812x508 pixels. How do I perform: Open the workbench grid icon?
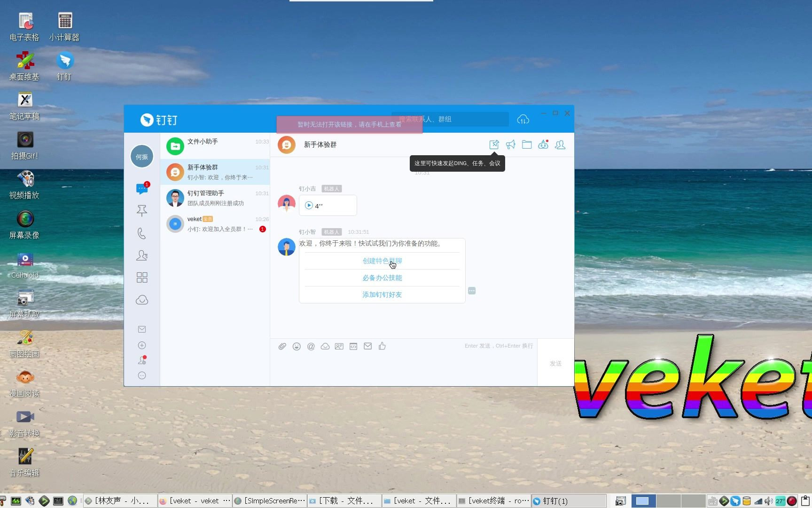click(142, 278)
